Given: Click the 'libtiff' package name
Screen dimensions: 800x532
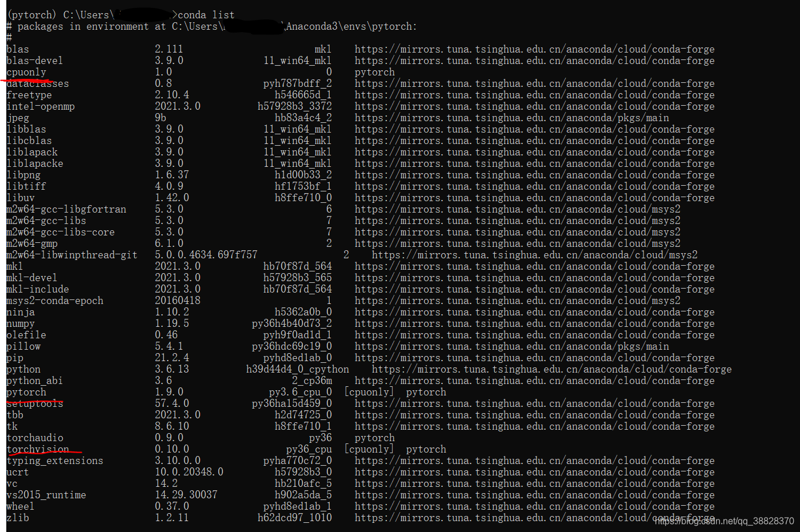Looking at the screenshot, I should click(26, 186).
